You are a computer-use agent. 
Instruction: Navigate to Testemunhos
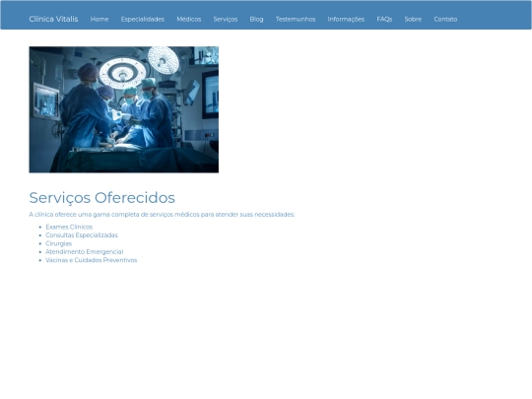click(x=296, y=20)
